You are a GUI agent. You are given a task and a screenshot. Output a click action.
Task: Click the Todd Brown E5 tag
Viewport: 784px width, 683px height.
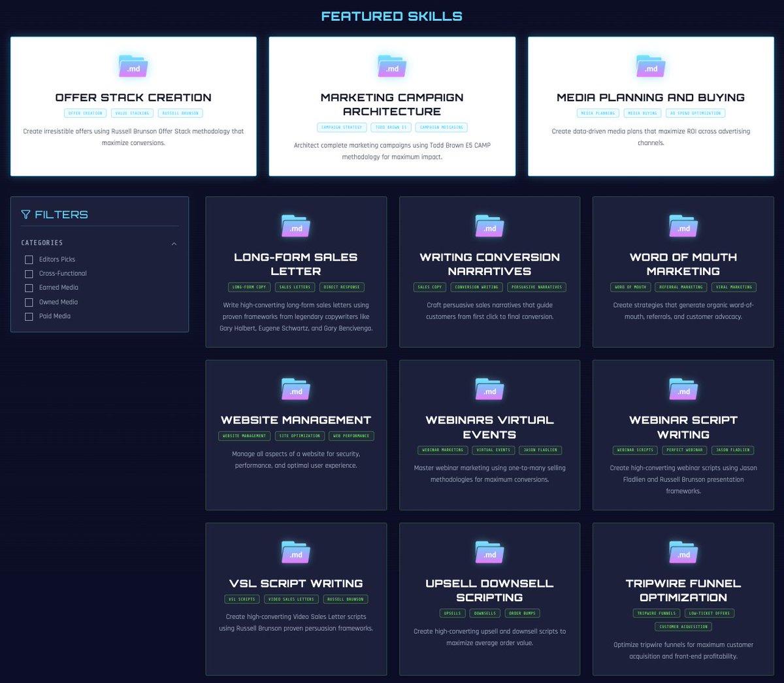coord(391,127)
